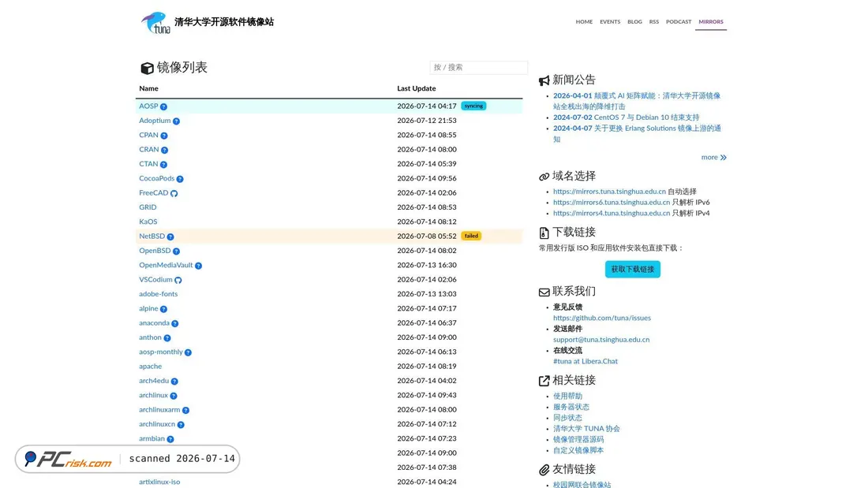Open Erlang Solutions mirror upstream news
Screen dimensions: 868x488
(637, 134)
